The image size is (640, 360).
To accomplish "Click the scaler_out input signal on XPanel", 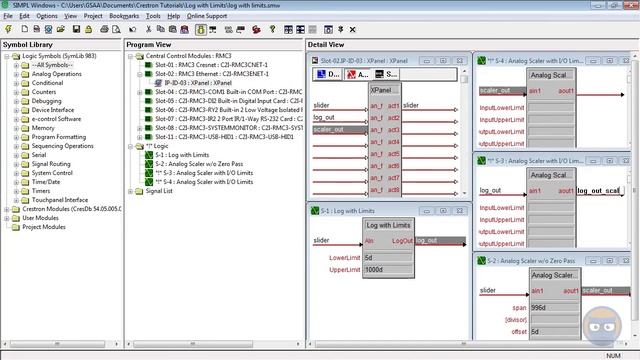I will [x=340, y=129].
